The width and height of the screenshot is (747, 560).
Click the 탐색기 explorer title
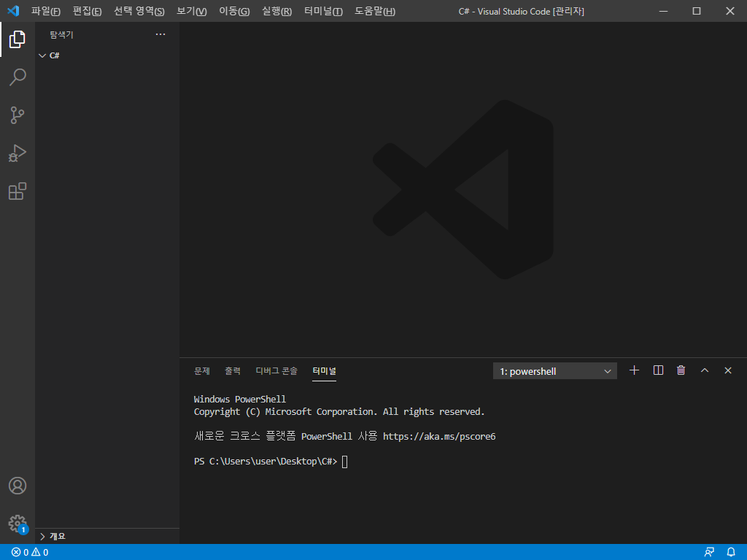[x=61, y=34]
